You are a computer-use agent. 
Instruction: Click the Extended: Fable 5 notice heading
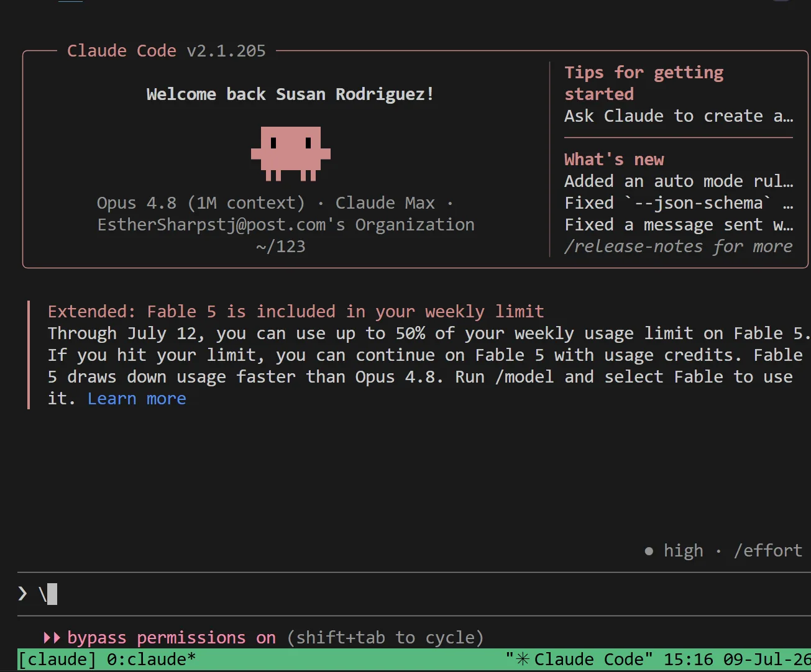296,312
